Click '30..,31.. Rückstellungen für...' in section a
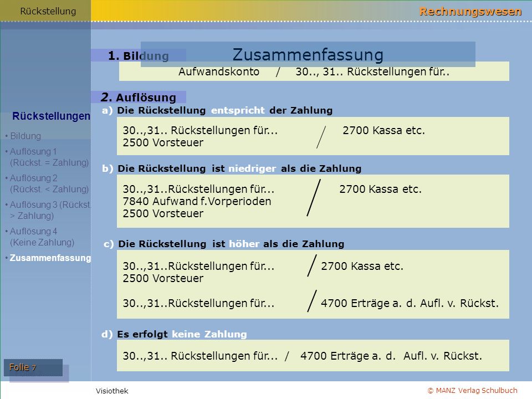 tap(200, 130)
